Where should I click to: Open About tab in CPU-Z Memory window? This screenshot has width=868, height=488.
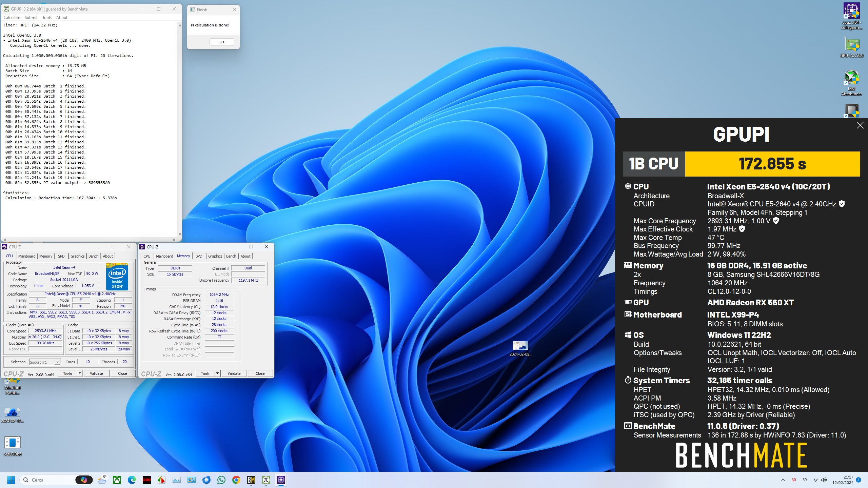click(245, 256)
